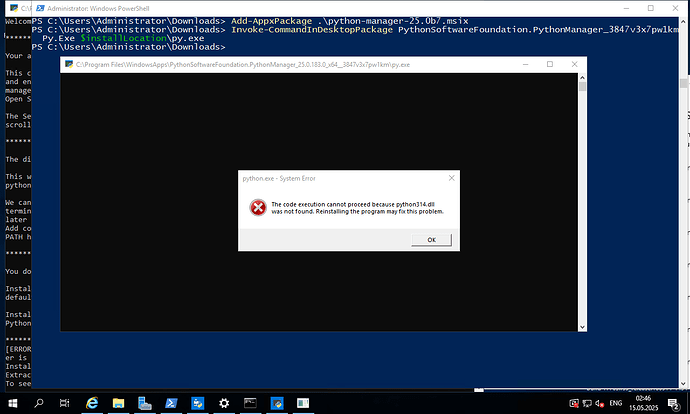The width and height of the screenshot is (690, 414).
Task: Click the red error icon in the dialog
Action: (258, 208)
